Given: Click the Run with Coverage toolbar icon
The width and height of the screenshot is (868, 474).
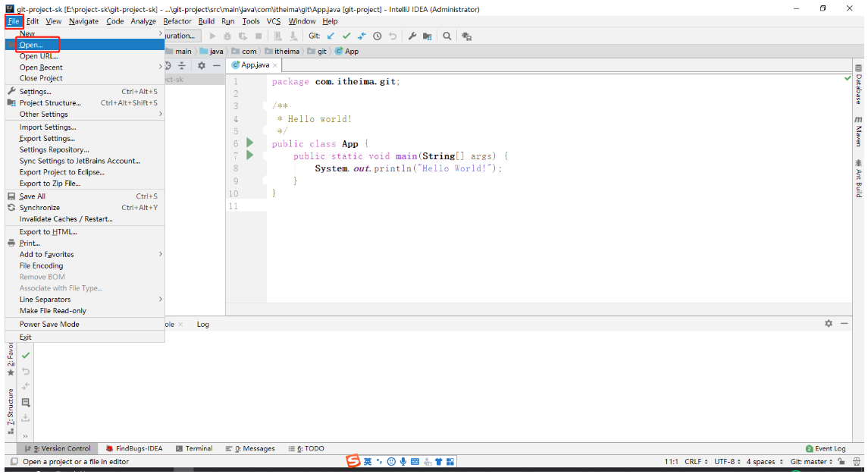Looking at the screenshot, I should pos(243,36).
